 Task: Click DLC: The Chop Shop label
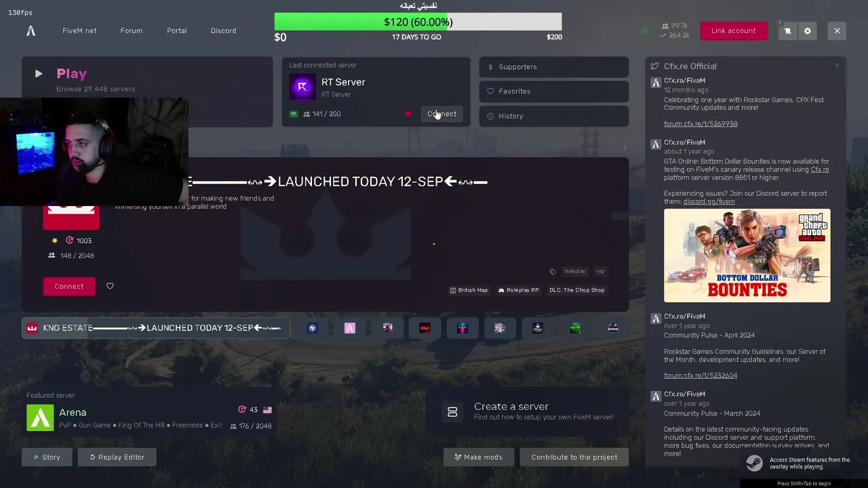[x=576, y=290]
